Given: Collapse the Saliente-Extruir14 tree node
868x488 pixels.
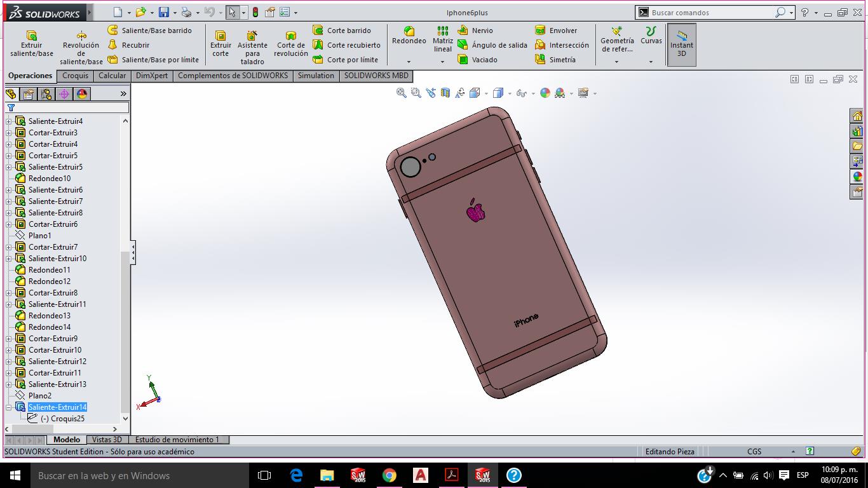Looking at the screenshot, I should [x=9, y=407].
